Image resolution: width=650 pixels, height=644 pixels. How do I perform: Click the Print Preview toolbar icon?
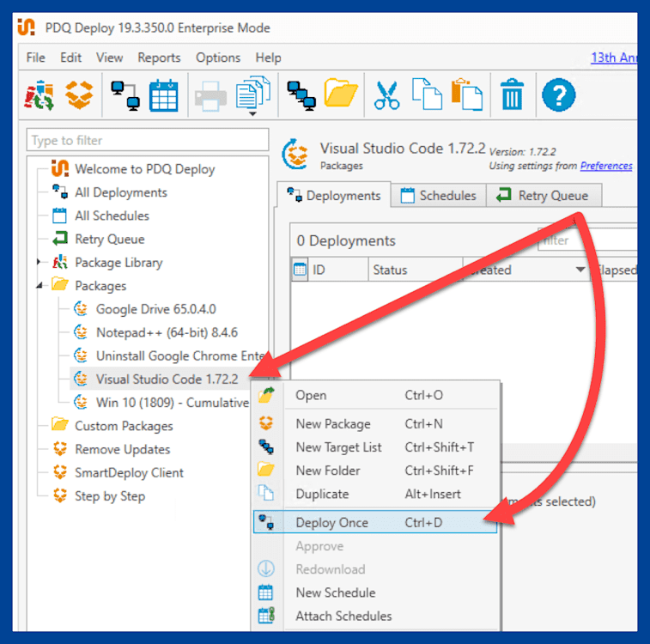210,96
